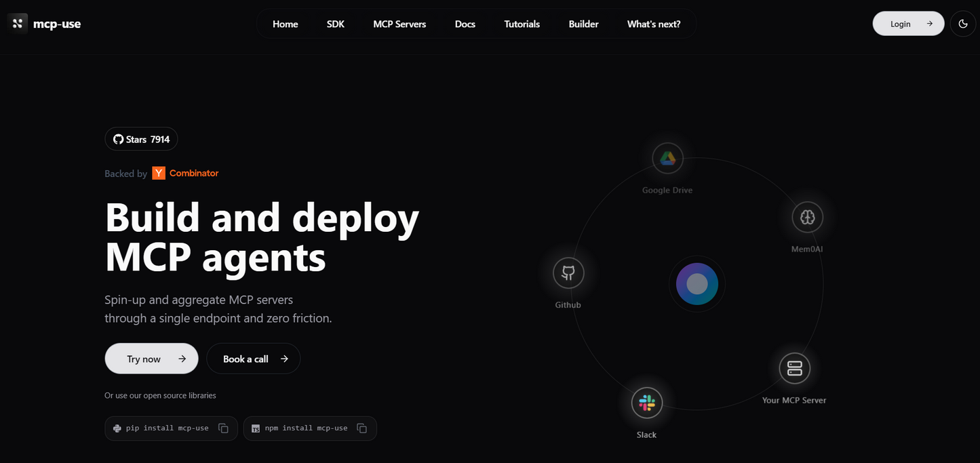This screenshot has height=463, width=980.
Task: Toggle dark mode with the moon icon
Action: [x=963, y=24]
